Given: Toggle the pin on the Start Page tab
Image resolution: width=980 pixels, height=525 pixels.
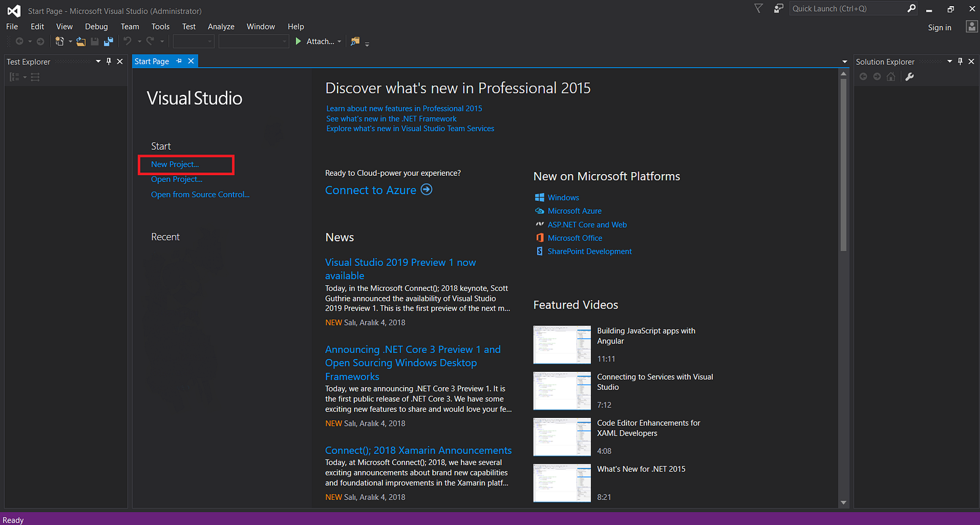Looking at the screenshot, I should [179, 61].
